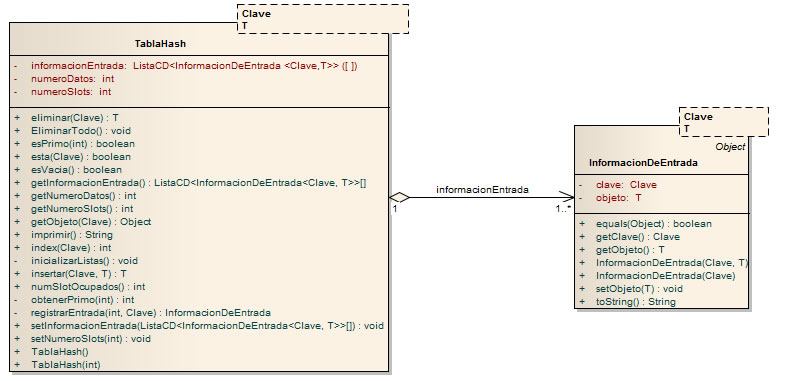Select the getClave() : Clave operation
Image resolution: width=787 pixels, height=381 pixels.
pos(637,237)
